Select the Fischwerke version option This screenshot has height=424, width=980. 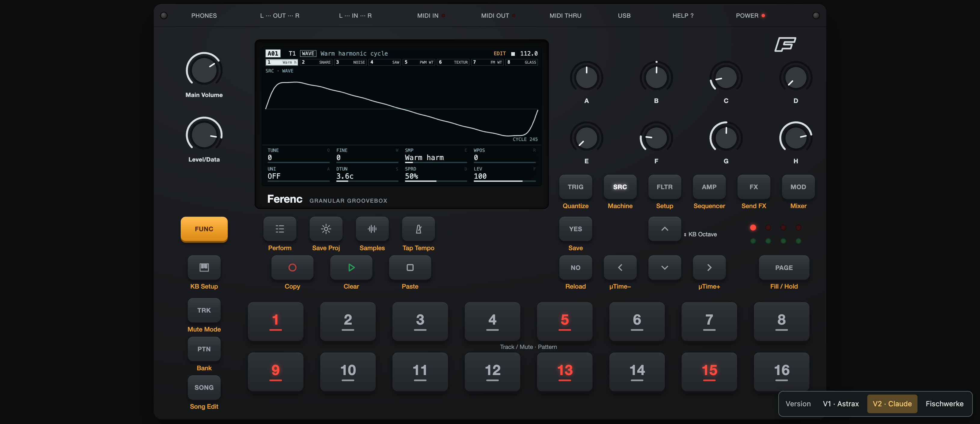pos(944,404)
